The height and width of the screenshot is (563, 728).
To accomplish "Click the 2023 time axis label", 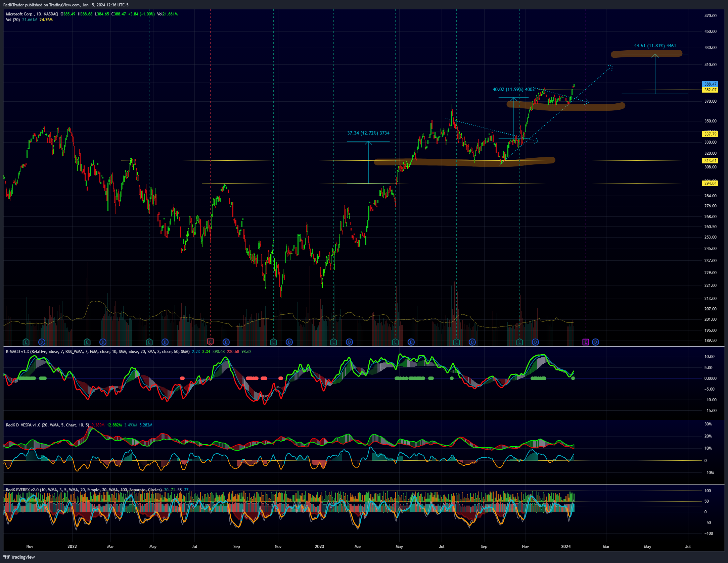I will point(319,546).
